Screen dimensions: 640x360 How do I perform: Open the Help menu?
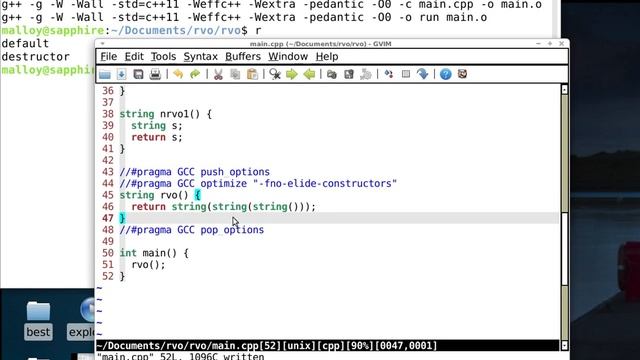pos(327,56)
